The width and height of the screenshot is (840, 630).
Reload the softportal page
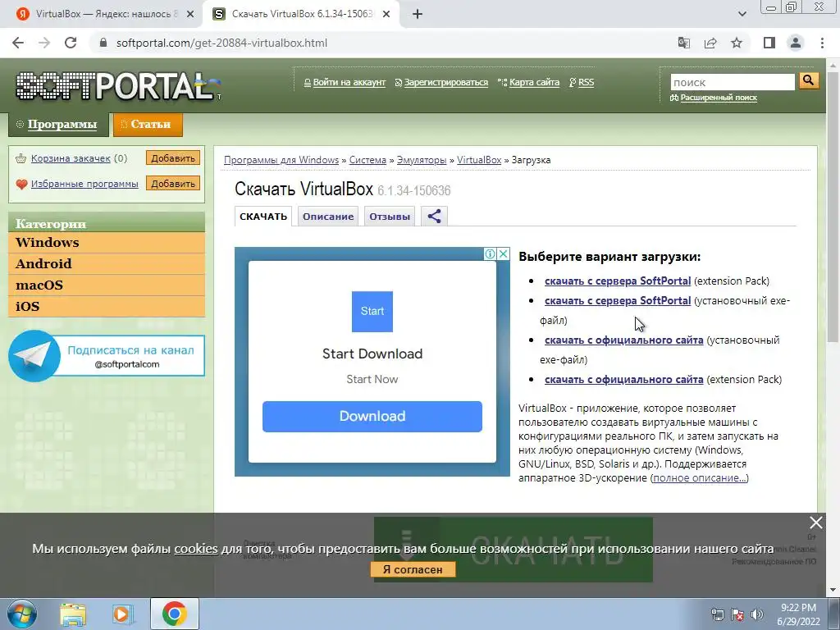coord(71,43)
